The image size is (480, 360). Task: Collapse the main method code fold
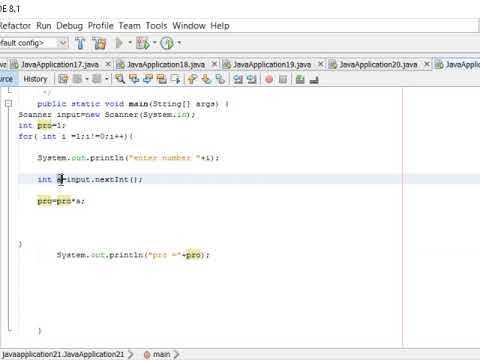point(9,104)
